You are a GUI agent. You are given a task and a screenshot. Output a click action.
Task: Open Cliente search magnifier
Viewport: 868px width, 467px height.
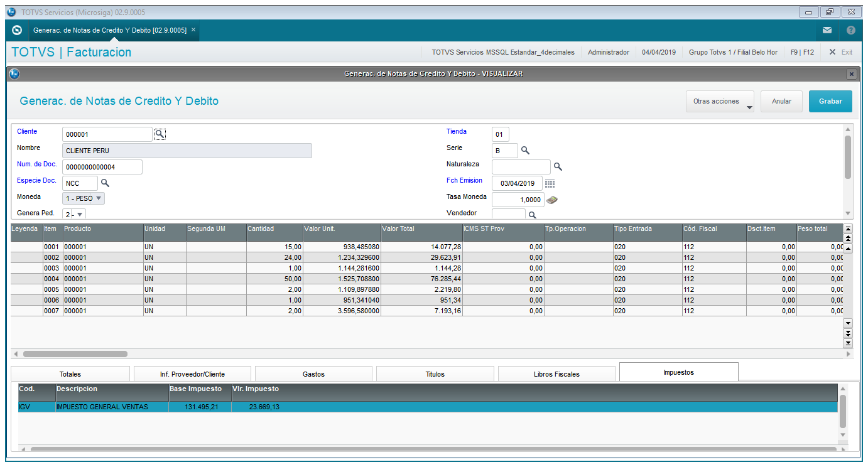[160, 134]
